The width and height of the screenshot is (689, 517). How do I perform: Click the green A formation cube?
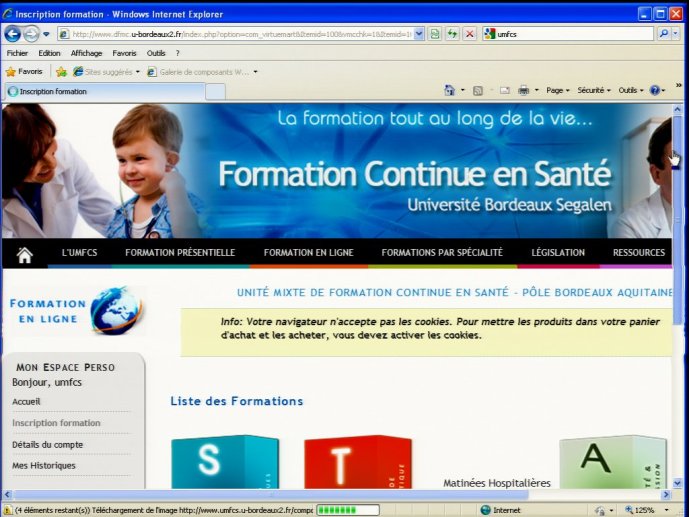[x=613, y=462]
